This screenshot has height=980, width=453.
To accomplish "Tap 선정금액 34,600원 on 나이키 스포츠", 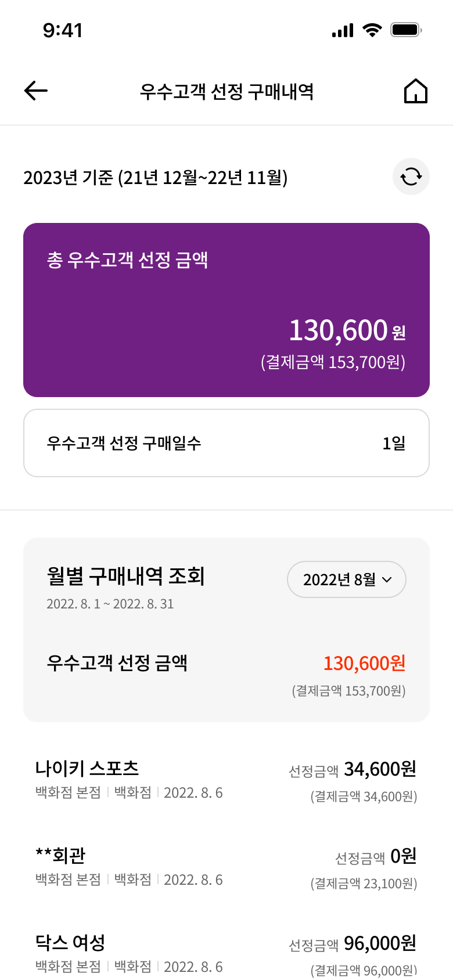I will [353, 770].
